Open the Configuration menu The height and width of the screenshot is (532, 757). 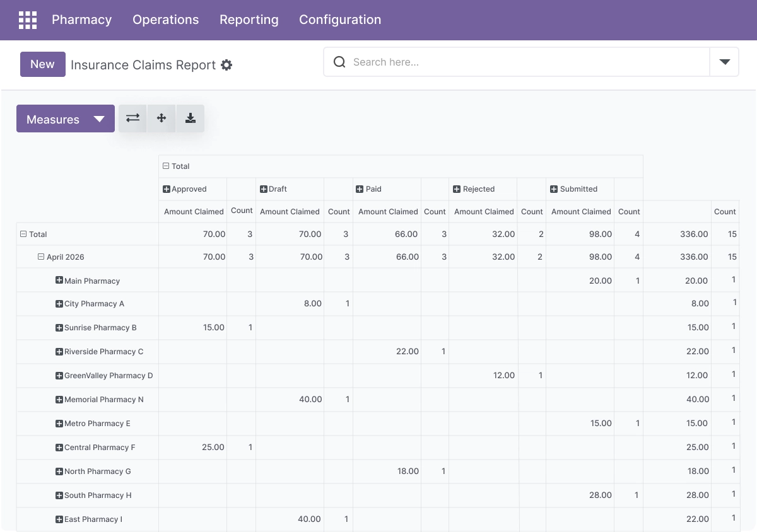[340, 20]
